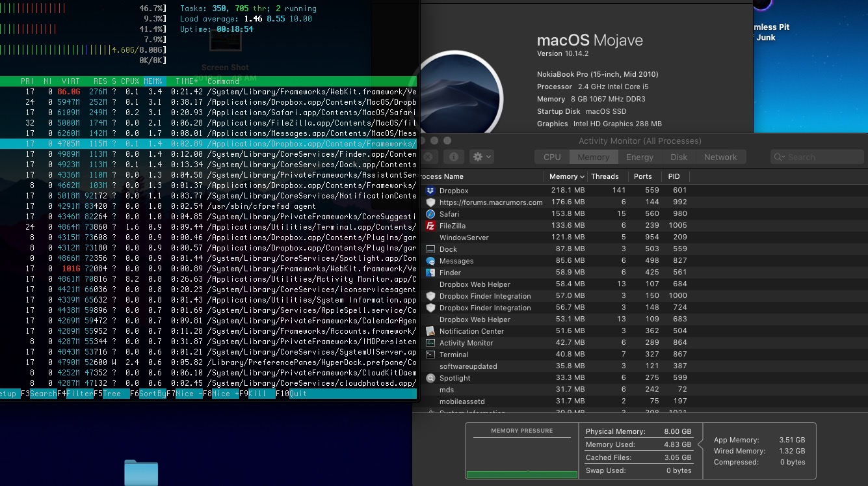Click F7 Nice - in htop footer
868x486 pixels.
point(185,394)
